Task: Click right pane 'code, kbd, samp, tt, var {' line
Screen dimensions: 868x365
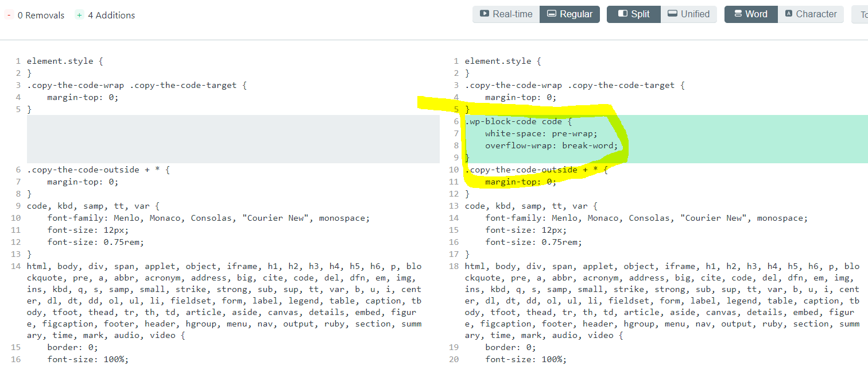Action: [531, 206]
